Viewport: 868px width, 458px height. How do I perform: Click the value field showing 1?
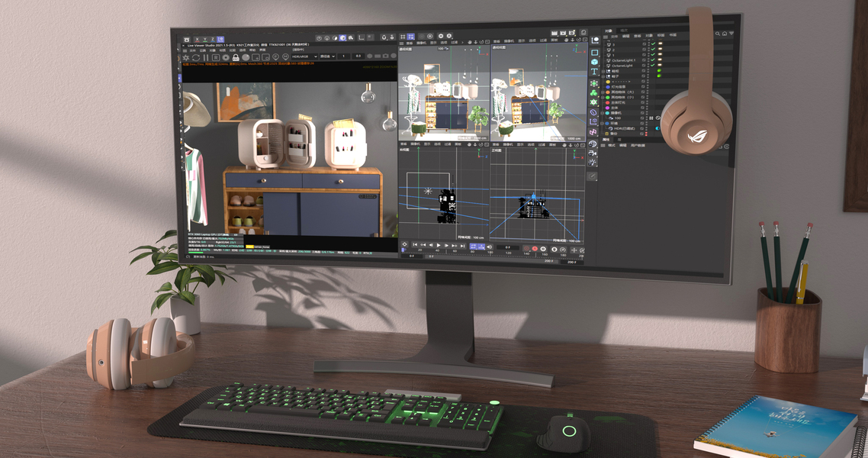[344, 56]
